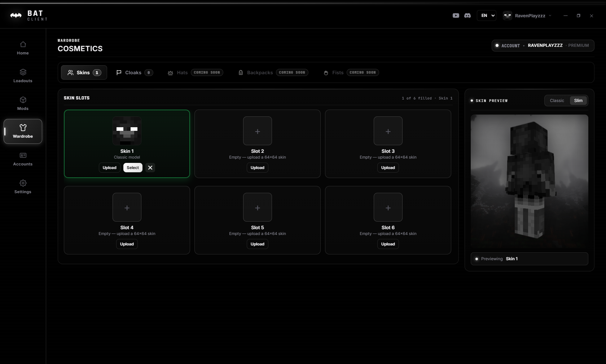The width and height of the screenshot is (606, 364).
Task: Click '1 of 6 filled · Skin 1' text
Action: pyautogui.click(x=427, y=98)
